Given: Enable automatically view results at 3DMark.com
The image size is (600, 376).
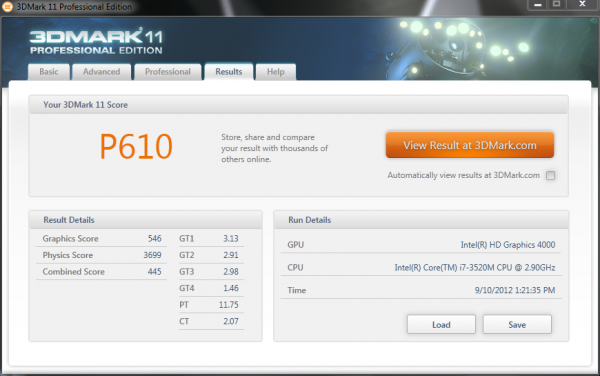Looking at the screenshot, I should [x=551, y=176].
